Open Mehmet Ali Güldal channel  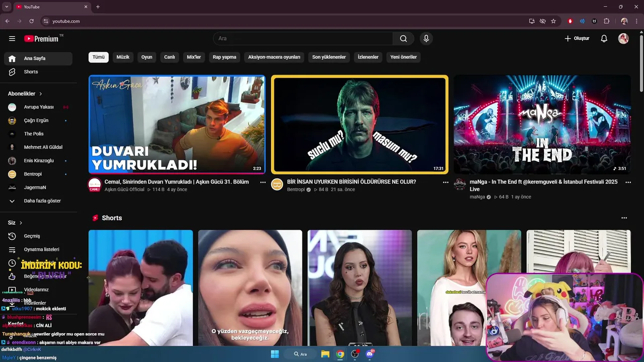tap(38, 147)
